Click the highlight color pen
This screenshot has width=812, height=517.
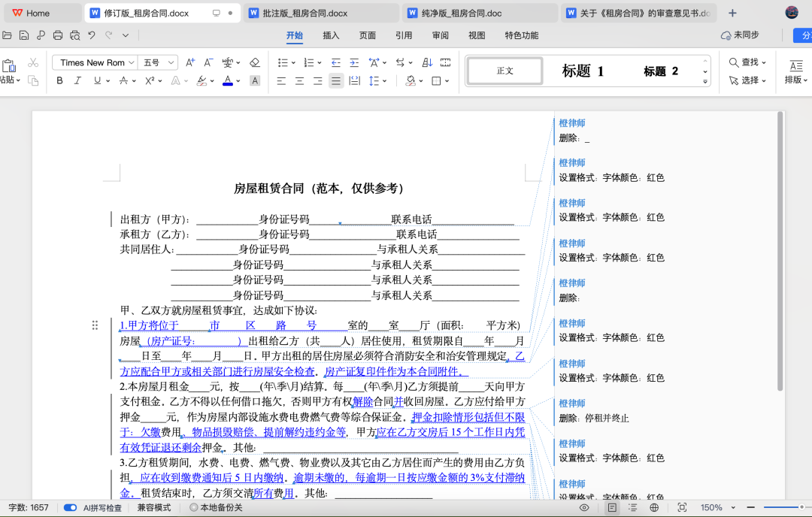click(x=201, y=80)
